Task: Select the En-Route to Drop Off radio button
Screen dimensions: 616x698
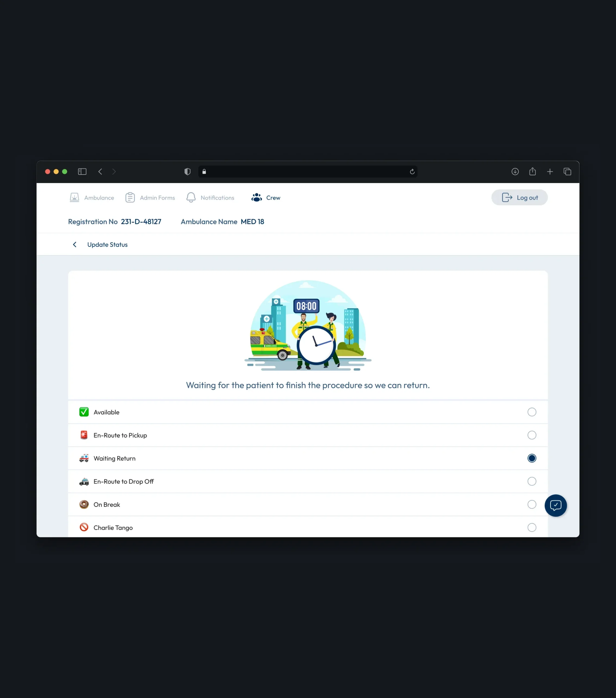Action: (532, 482)
